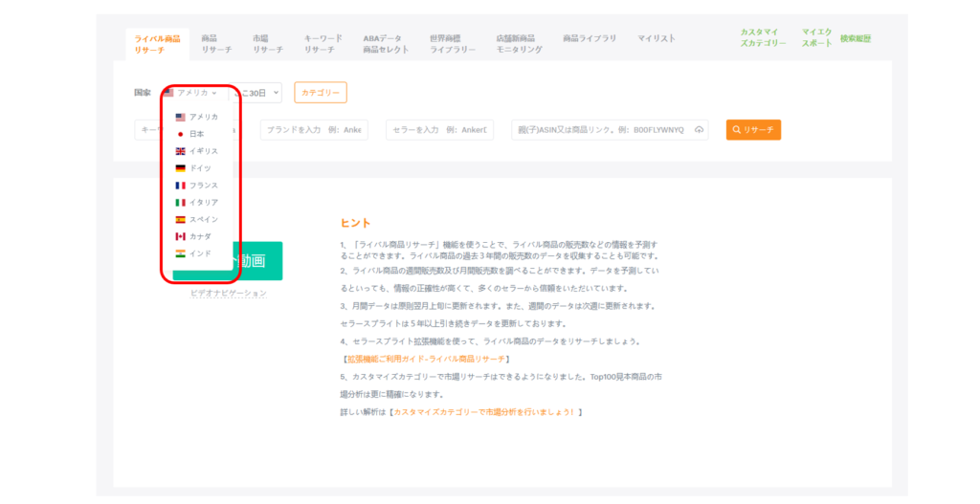
Task: Click the upload icon in ASIN field
Action: [x=699, y=130]
